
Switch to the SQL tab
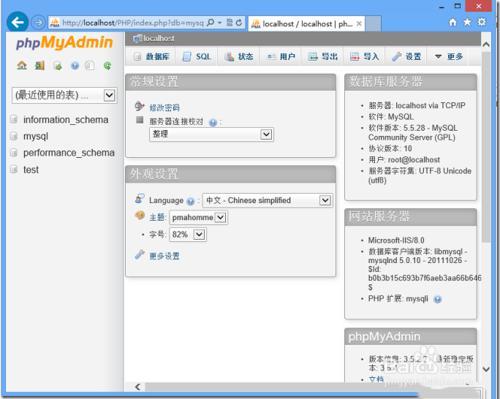[197, 57]
